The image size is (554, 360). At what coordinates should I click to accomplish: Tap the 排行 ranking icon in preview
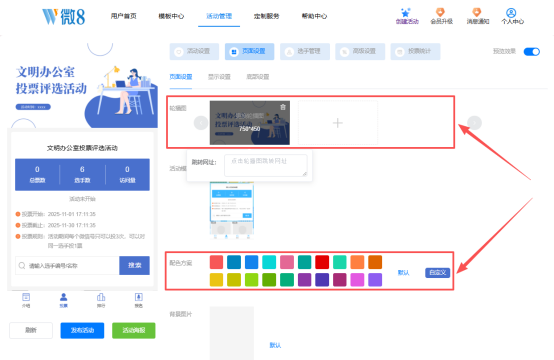[x=101, y=297]
